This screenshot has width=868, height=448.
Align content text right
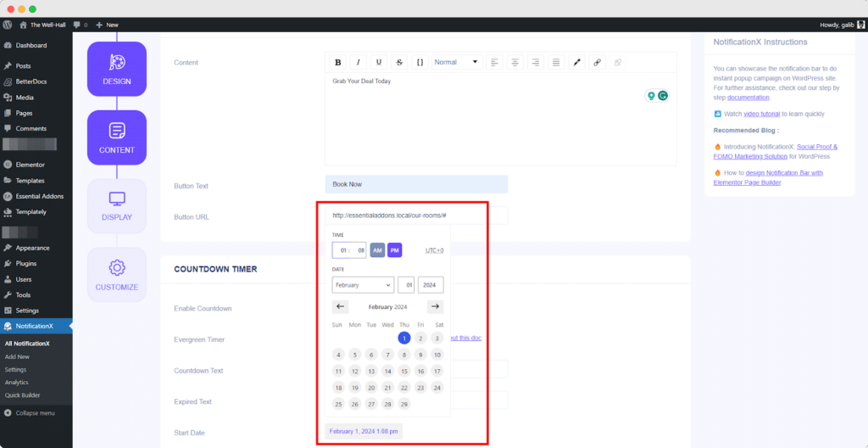[536, 63]
